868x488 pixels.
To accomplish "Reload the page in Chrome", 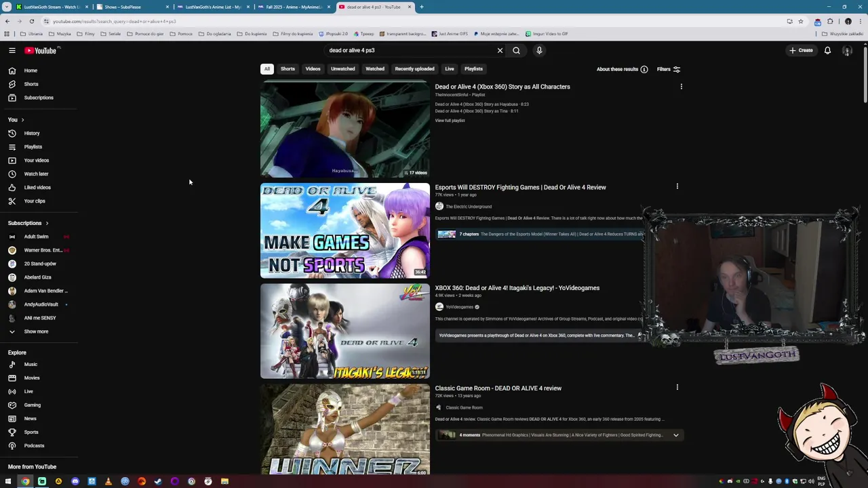I will click(31, 21).
